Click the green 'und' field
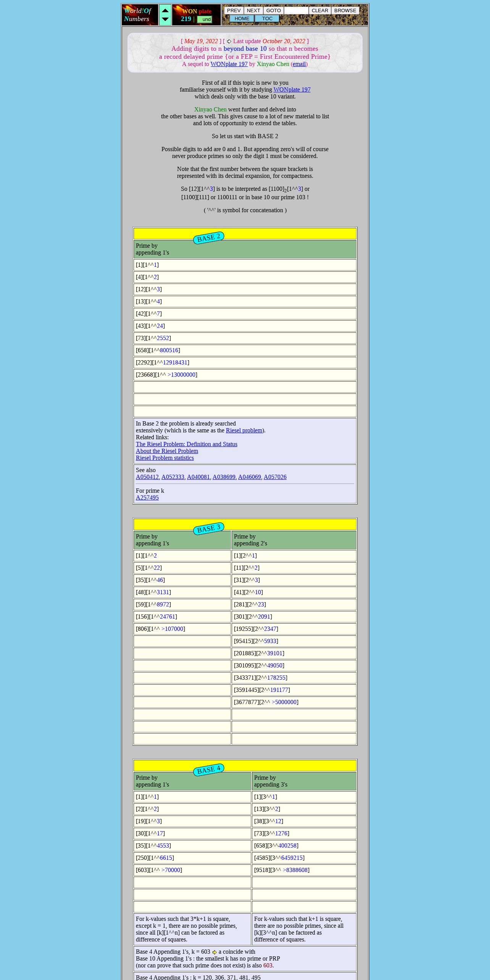Screen dimensions: 490x980 tap(205, 19)
